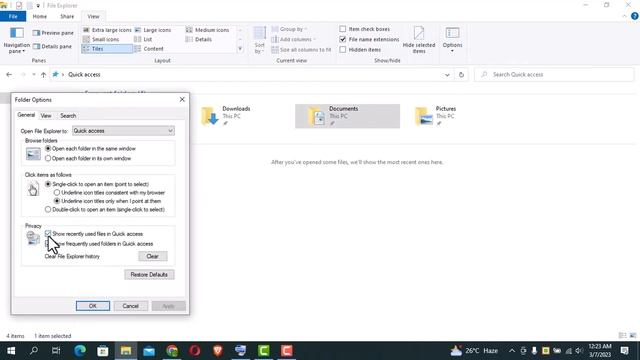This screenshot has width=640, height=360.
Task: Choose the Details layout
Action: pyautogui.click(x=198, y=39)
